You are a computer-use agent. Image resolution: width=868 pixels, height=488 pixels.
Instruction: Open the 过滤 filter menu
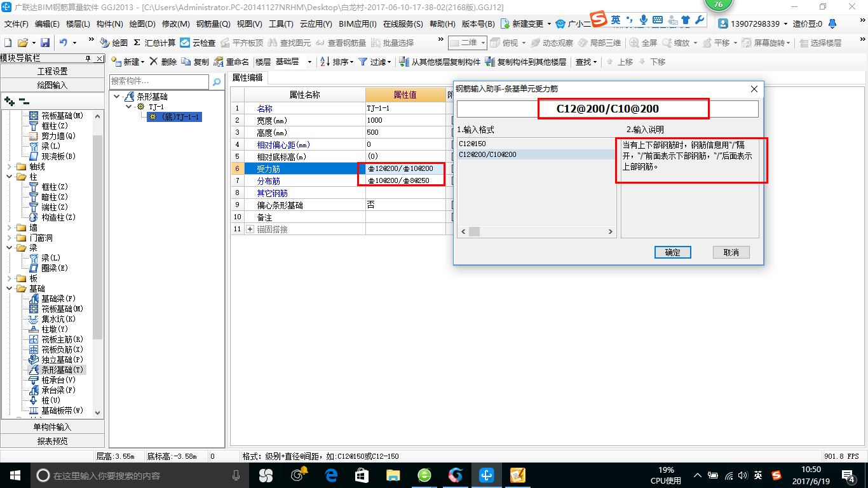coord(374,62)
